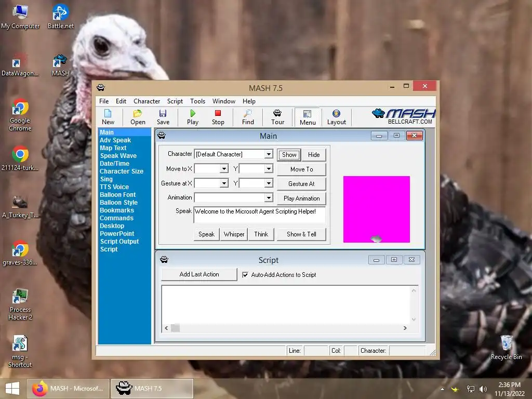Viewport: 532px width, 399px height.
Task: Open the Help menu
Action: (x=249, y=101)
